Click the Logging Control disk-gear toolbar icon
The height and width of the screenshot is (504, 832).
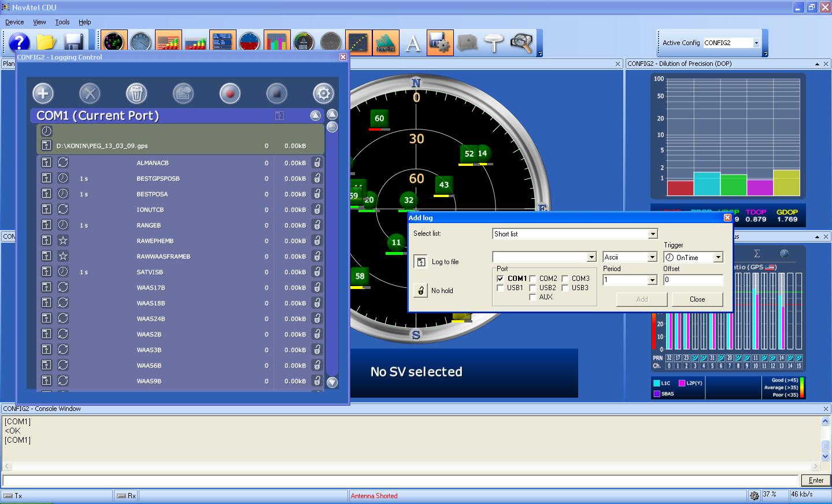click(440, 43)
